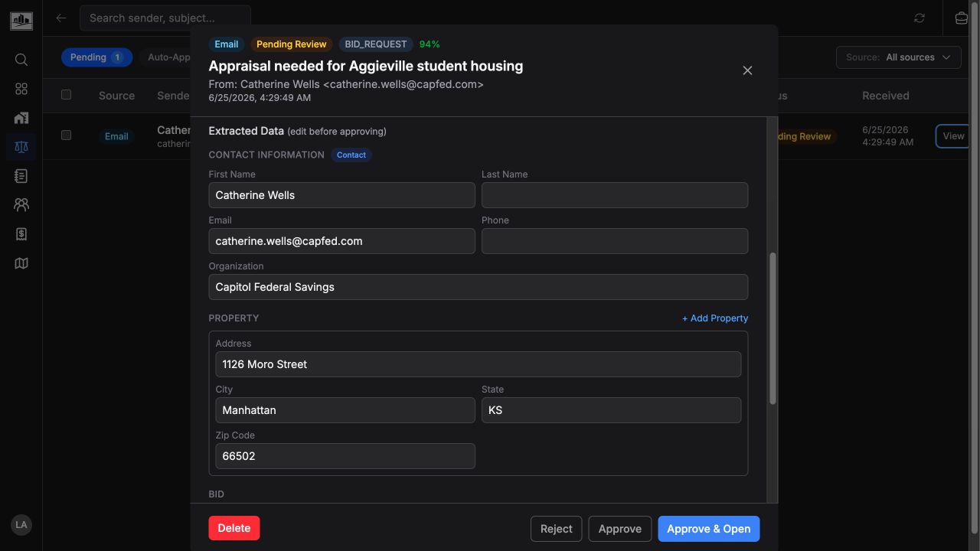Click the Delete button
Screen dimensions: 980x551
[x=234, y=528]
